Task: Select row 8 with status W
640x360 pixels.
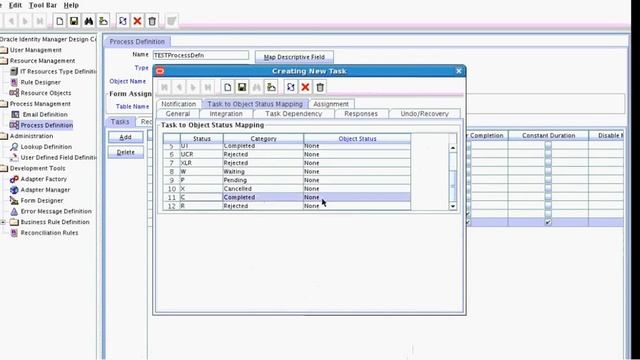Action: [287, 171]
